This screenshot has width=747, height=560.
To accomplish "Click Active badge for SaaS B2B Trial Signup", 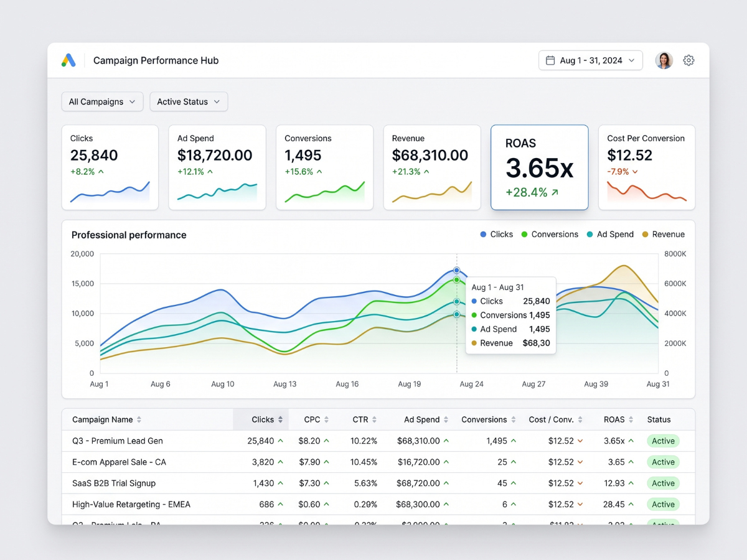I will click(663, 483).
